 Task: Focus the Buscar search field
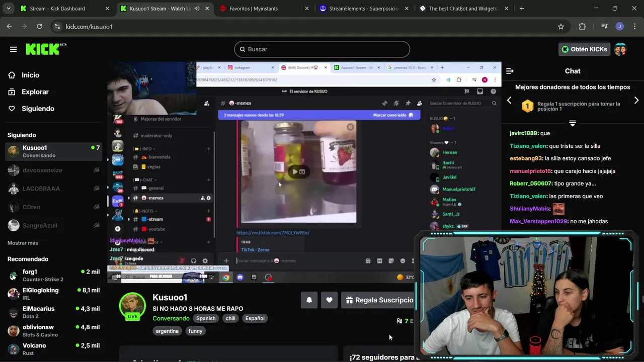click(x=322, y=49)
